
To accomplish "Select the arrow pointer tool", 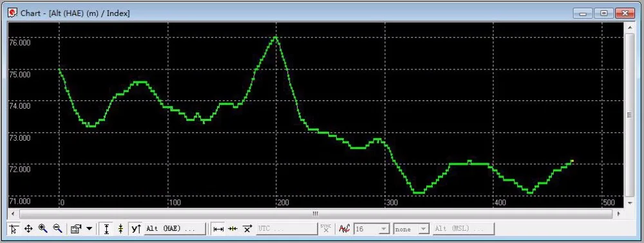I will [14, 229].
